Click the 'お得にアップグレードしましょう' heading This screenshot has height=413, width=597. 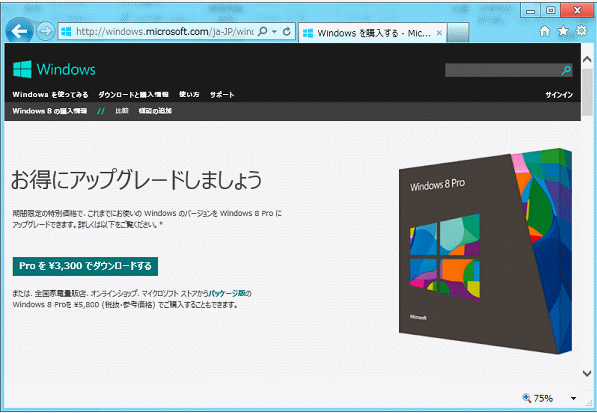pos(136,180)
